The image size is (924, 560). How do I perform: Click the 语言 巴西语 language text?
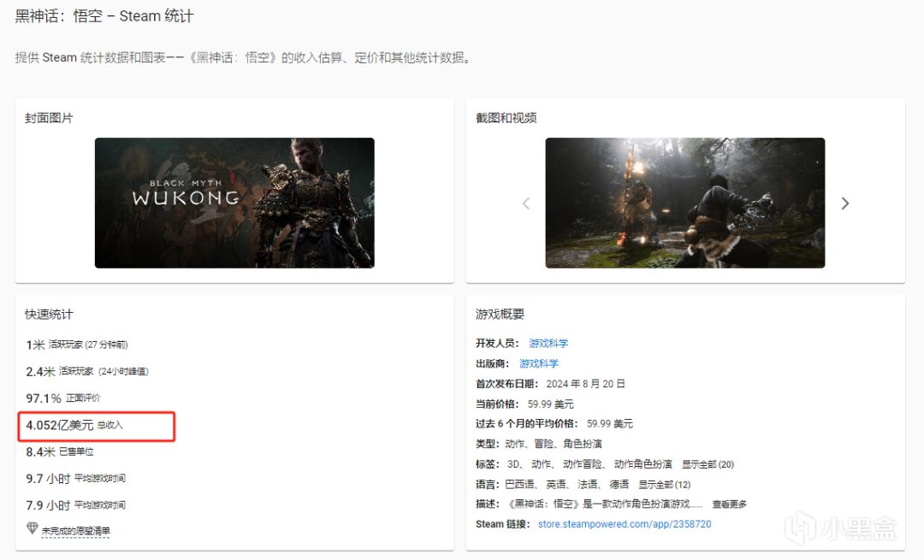[520, 484]
